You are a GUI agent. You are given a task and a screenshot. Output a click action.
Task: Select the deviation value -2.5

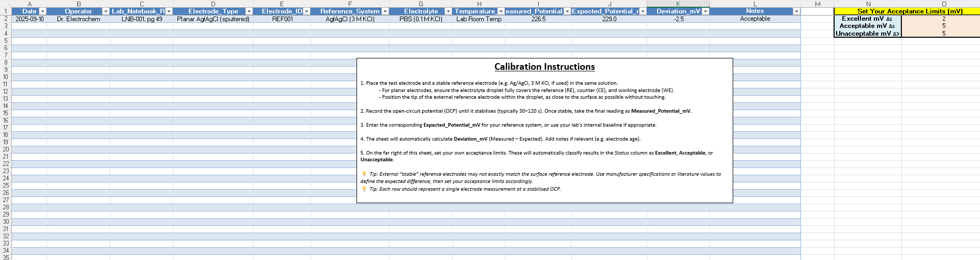678,19
